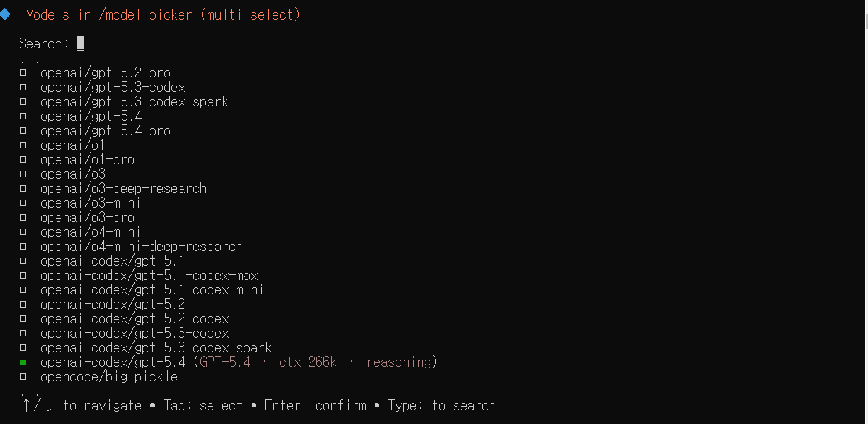This screenshot has height=424, width=868.
Task: Select the openai/o1 model entry
Action: [72, 145]
